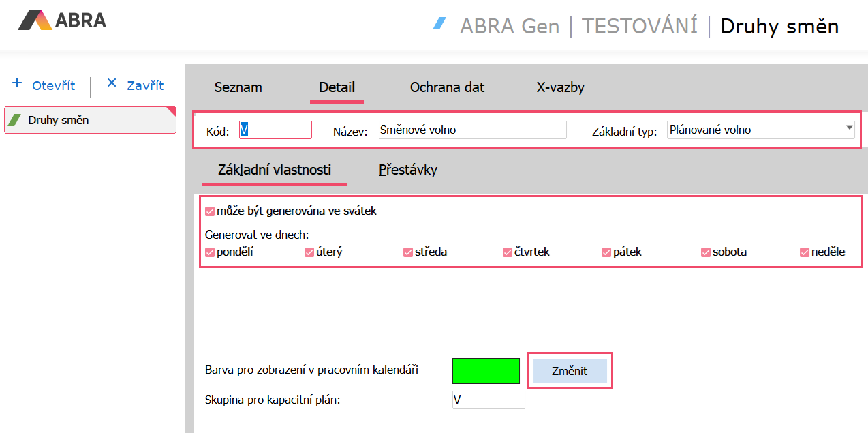Viewport: 868px width, 433px height.
Task: Open the Základní typ dropdown
Action: (849, 128)
